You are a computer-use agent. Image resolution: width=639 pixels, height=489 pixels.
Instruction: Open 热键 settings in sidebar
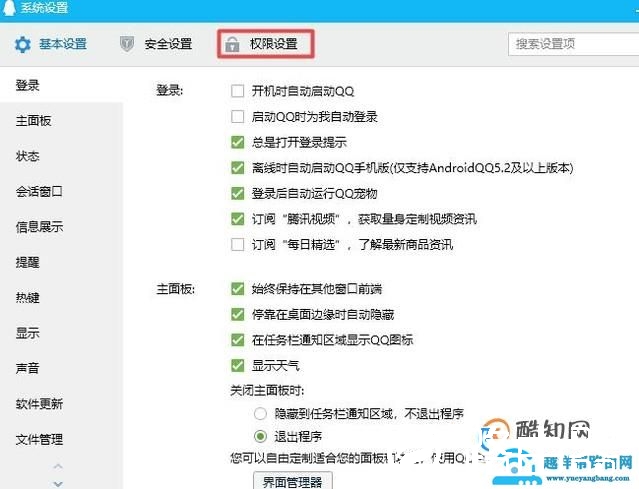28,298
